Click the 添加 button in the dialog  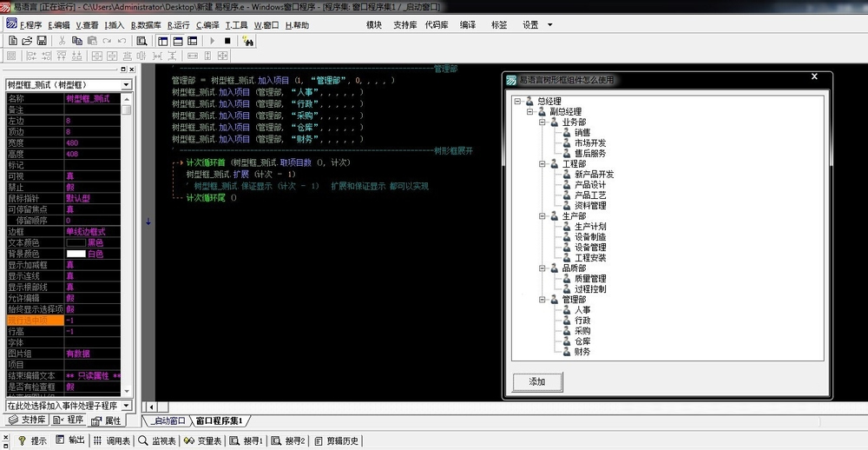[537, 382]
